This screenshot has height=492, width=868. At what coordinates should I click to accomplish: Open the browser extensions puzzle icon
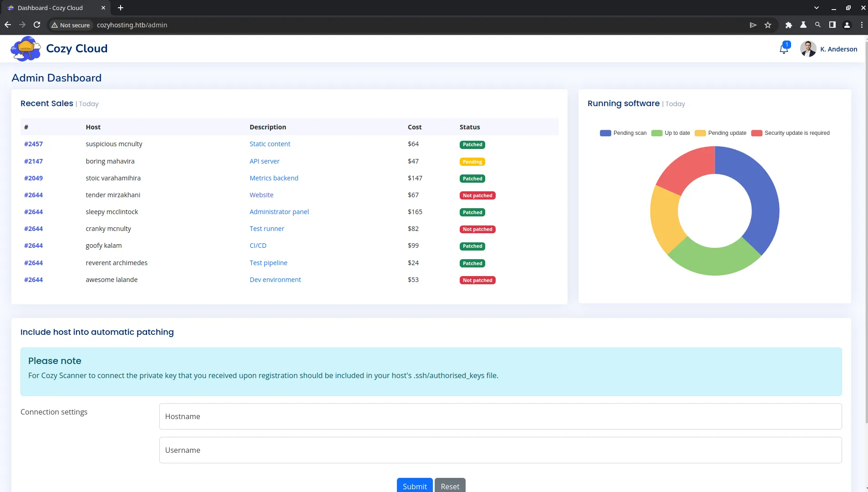pyautogui.click(x=789, y=25)
